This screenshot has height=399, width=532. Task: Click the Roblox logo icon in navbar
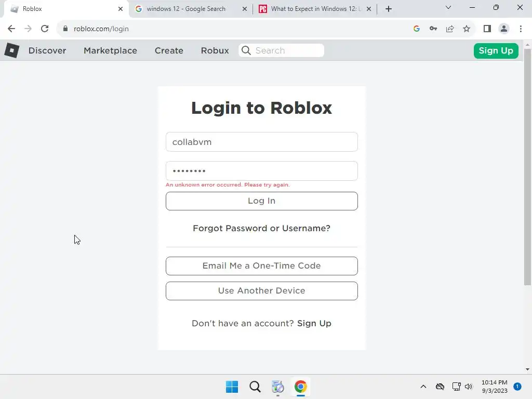point(12,50)
